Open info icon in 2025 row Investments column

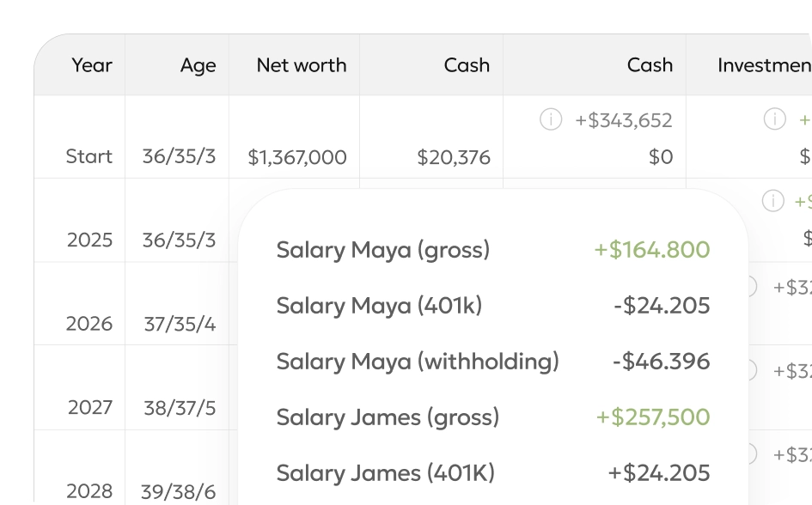pos(773,201)
